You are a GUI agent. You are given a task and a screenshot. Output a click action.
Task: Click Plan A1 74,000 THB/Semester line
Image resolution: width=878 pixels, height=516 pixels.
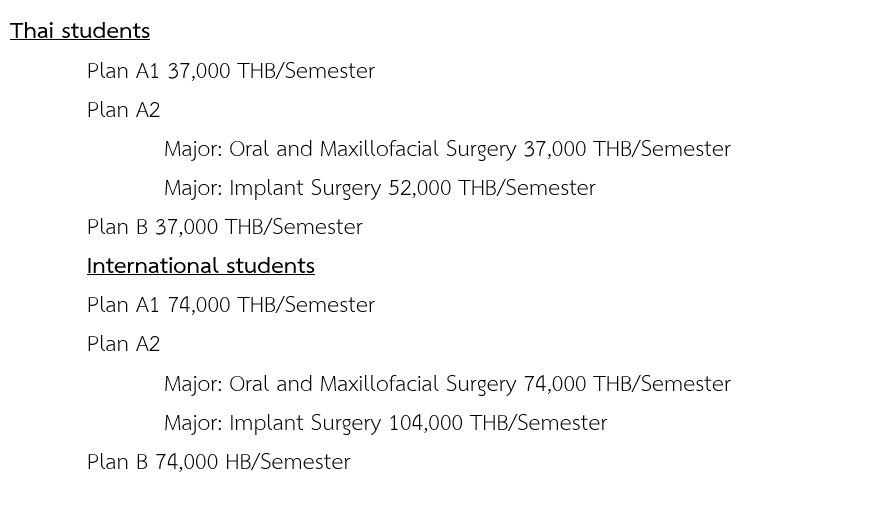pyautogui.click(x=231, y=305)
